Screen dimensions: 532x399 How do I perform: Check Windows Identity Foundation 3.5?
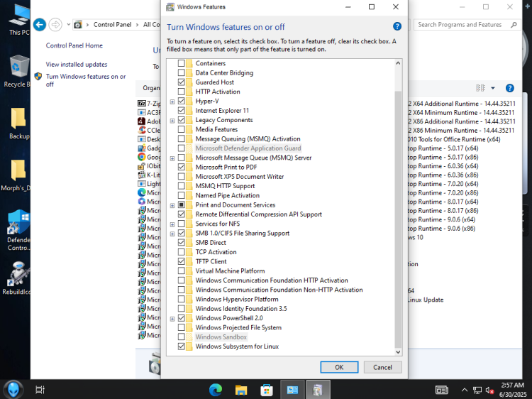181,309
